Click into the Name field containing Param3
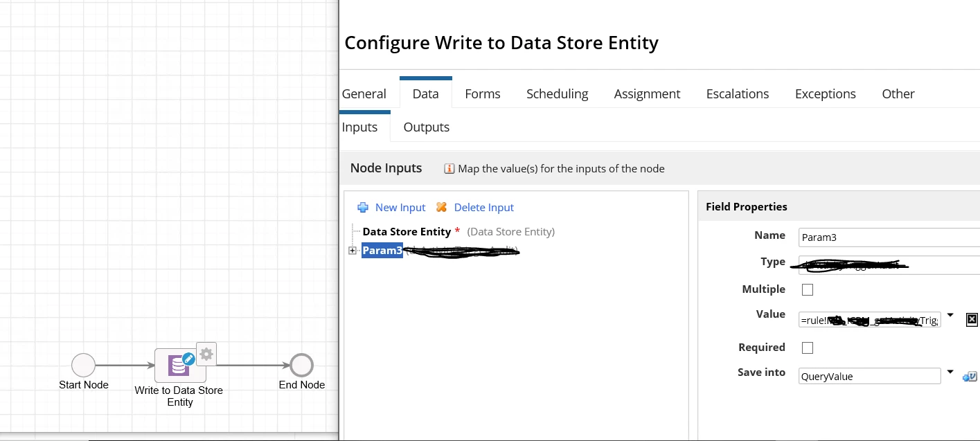This screenshot has width=980, height=441. (889, 237)
